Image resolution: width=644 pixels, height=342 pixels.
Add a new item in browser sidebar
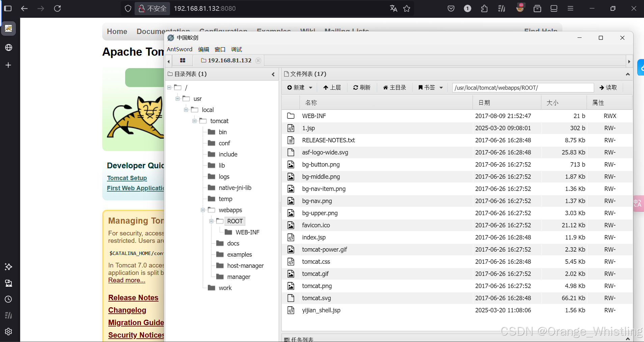point(8,65)
